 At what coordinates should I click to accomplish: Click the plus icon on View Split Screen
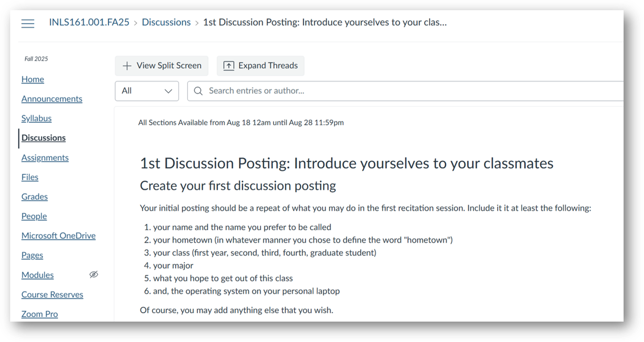[127, 65]
